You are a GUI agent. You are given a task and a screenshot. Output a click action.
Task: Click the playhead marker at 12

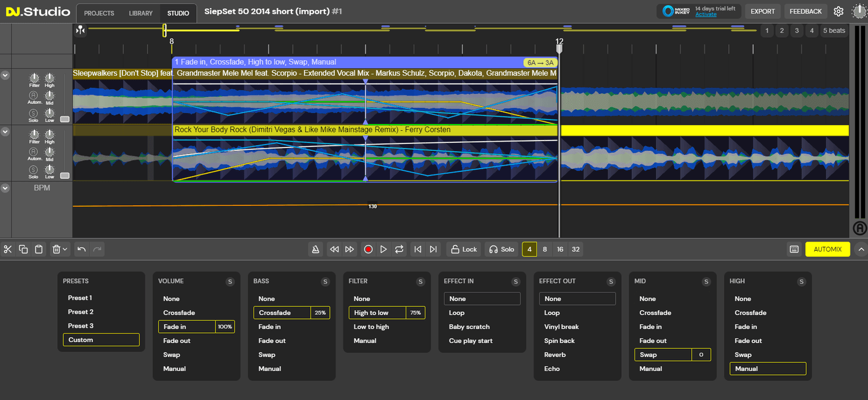(559, 49)
